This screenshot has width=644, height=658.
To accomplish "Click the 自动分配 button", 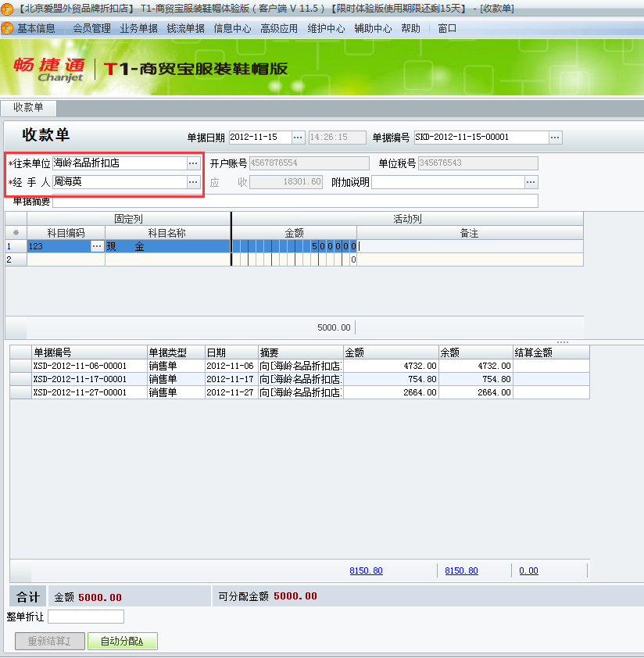I will 122,642.
